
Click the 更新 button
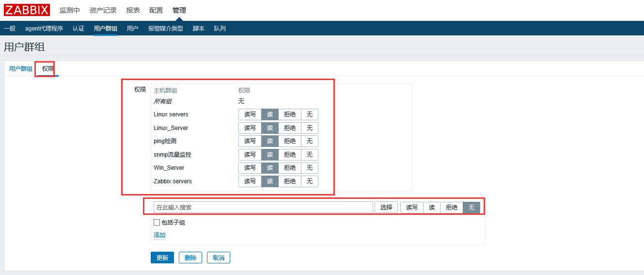pos(162,258)
